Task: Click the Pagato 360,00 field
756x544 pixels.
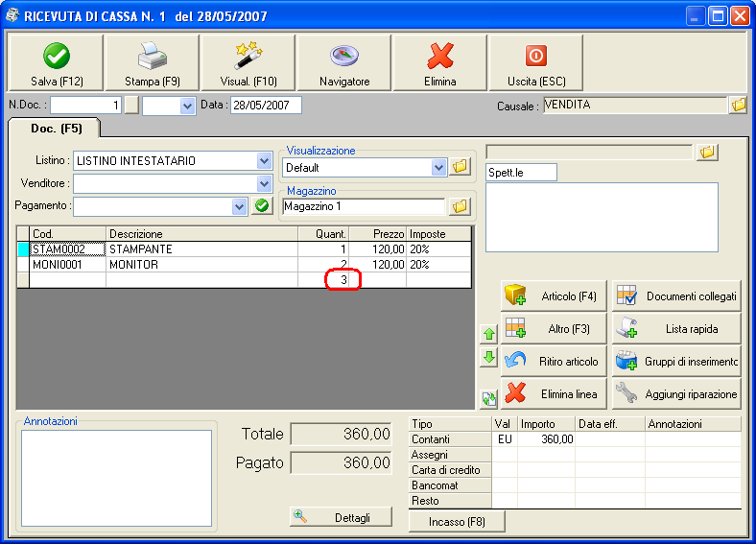Action: 341,463
